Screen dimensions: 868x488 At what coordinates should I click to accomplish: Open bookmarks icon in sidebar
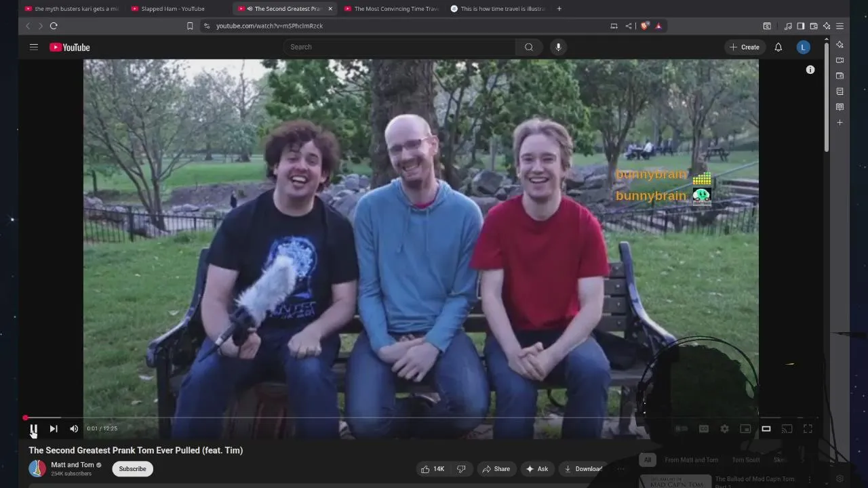(x=840, y=91)
